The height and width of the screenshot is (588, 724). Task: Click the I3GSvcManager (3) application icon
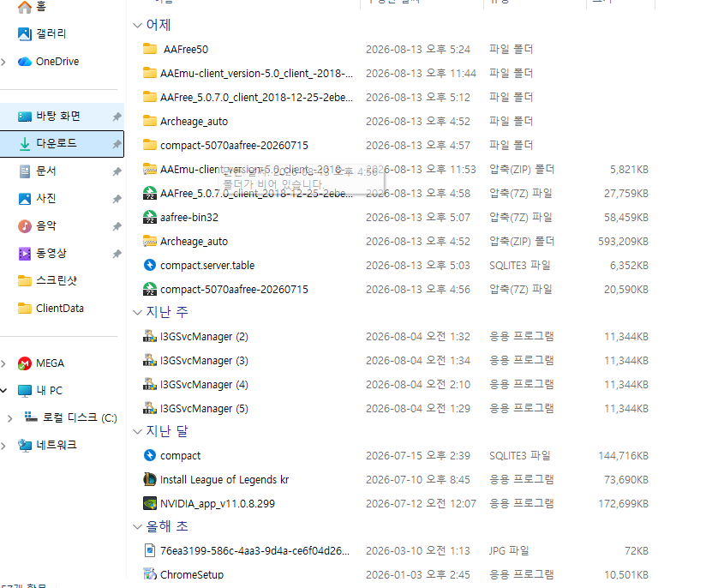(150, 360)
